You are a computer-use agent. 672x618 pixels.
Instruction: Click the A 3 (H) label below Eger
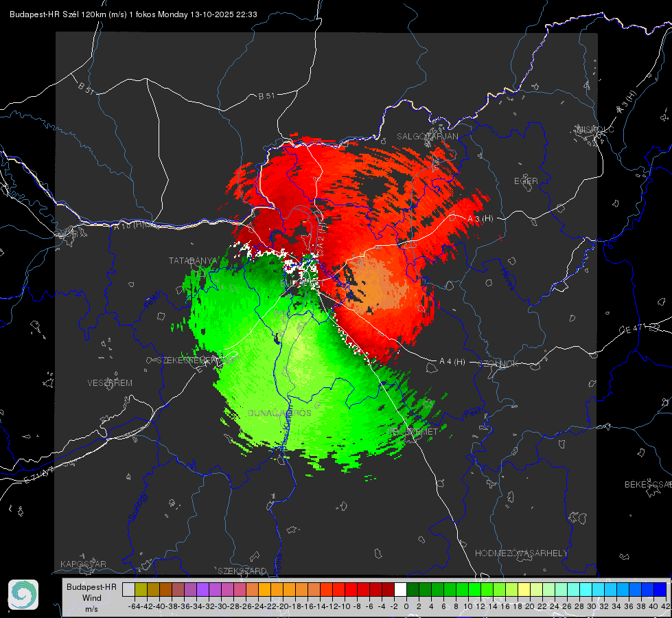pos(480,219)
